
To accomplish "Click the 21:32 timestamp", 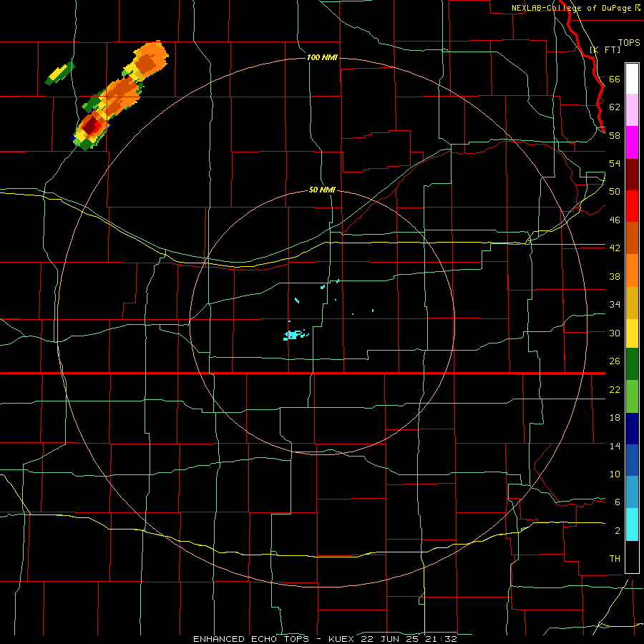I will (x=441, y=639).
